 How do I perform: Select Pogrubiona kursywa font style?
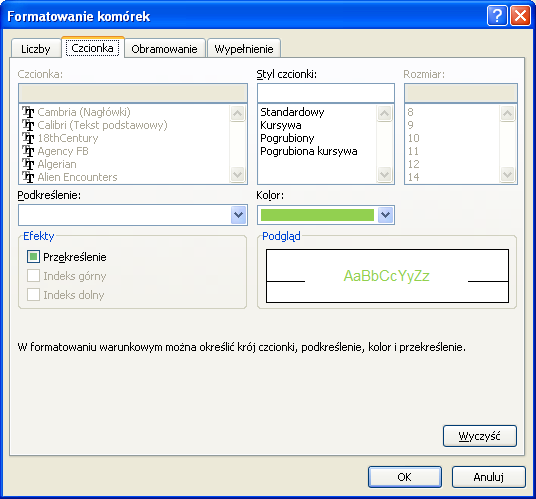[x=309, y=151]
